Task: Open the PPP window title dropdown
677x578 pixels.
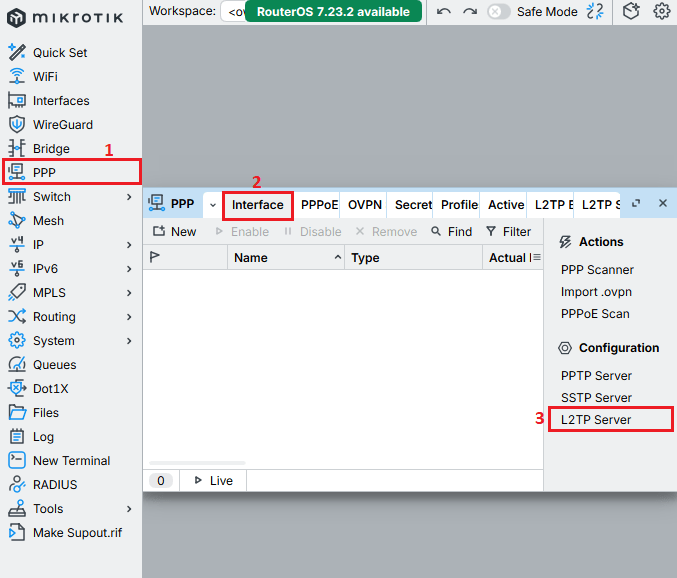Action: pos(213,205)
